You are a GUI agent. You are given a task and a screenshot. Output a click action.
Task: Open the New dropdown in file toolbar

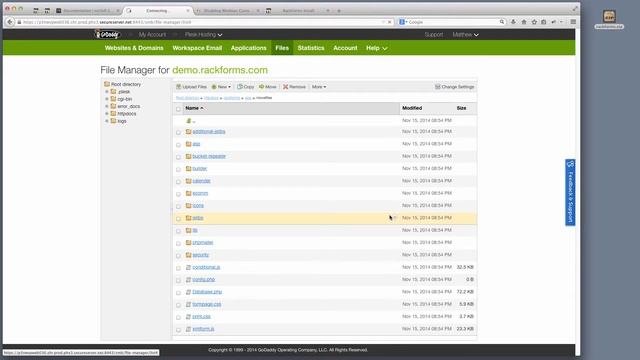[x=221, y=87]
